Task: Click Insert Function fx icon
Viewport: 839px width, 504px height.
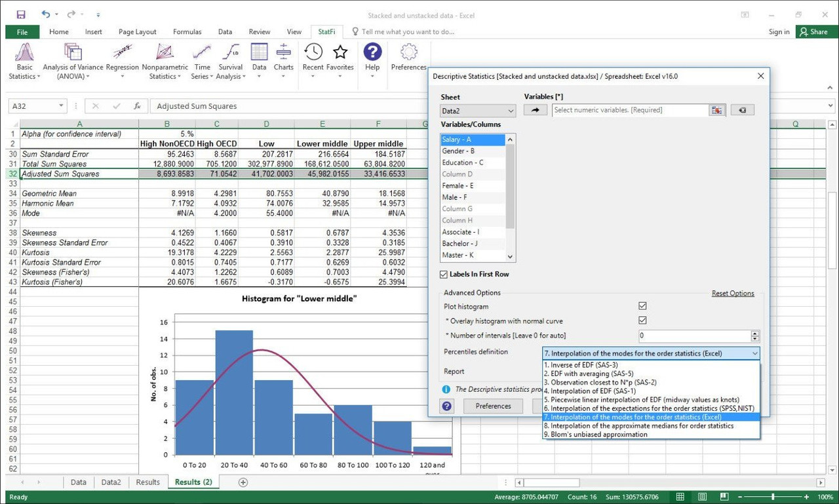Action: [x=137, y=106]
